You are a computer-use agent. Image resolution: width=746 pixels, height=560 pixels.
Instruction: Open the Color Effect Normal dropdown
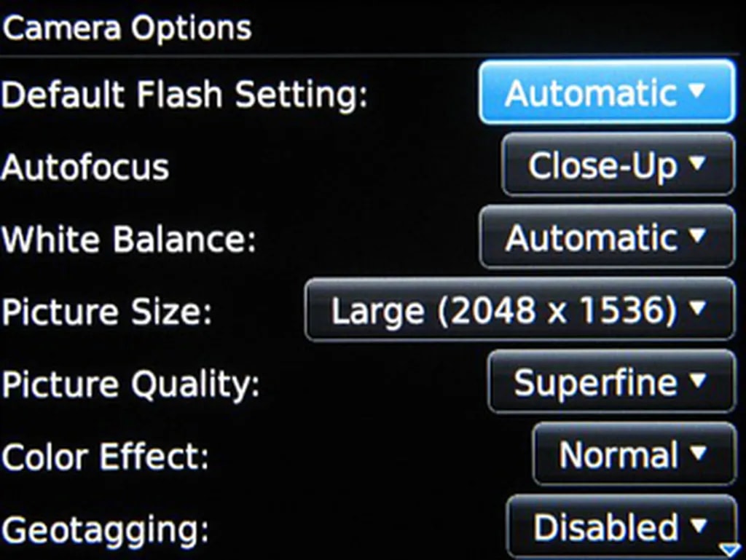(x=635, y=454)
